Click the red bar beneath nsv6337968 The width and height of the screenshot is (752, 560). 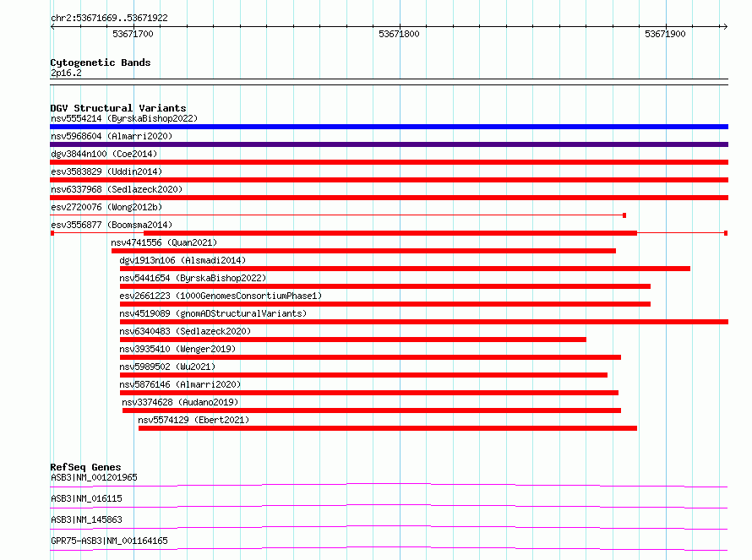(389, 198)
